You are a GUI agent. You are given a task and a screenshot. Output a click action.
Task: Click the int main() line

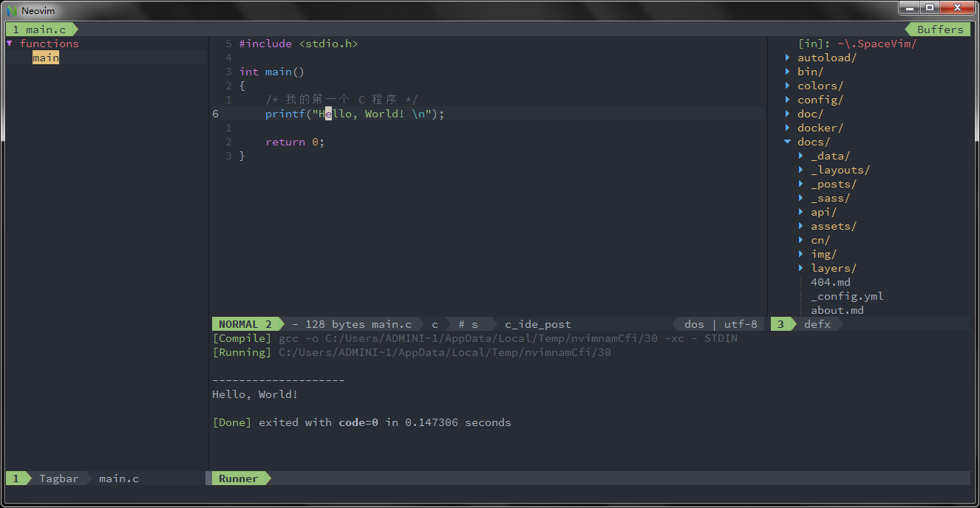[272, 72]
